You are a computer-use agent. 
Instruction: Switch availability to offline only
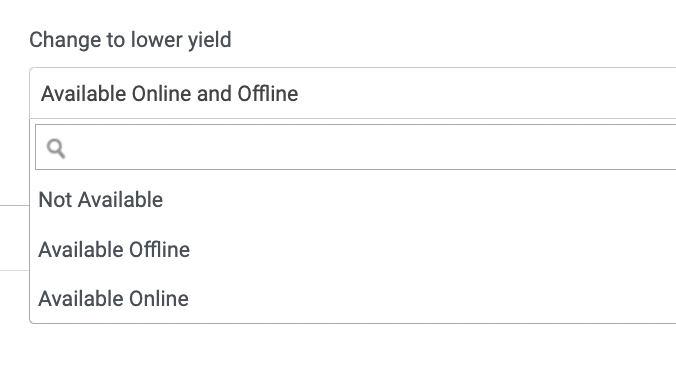353,250
